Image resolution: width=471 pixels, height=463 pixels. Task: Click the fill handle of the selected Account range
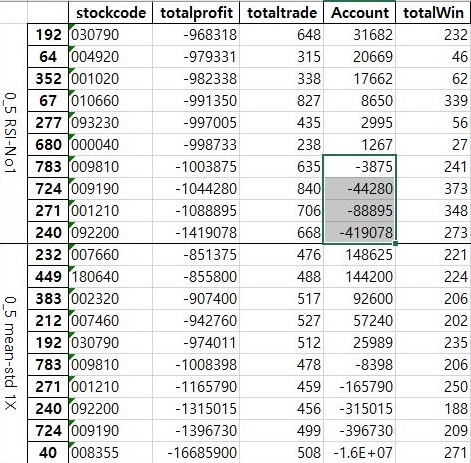coord(395,244)
